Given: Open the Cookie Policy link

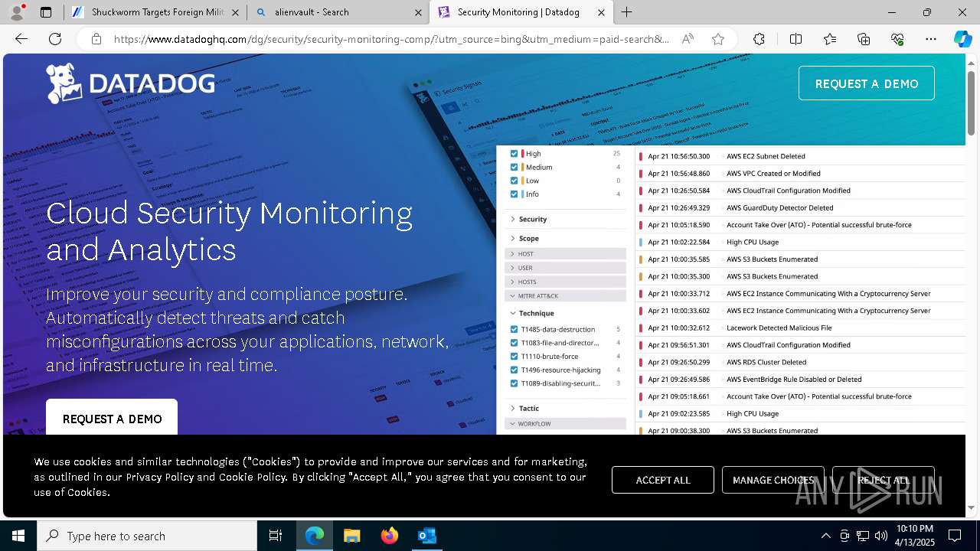Looking at the screenshot, I should tap(253, 477).
